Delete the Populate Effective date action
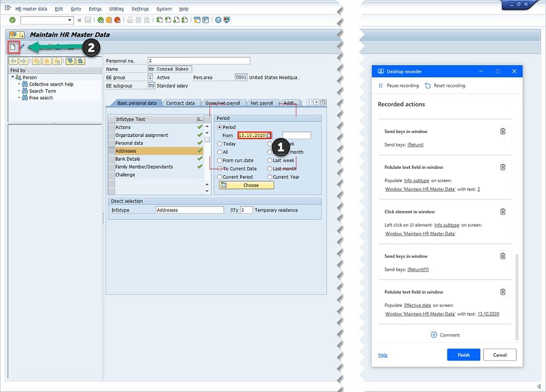Image resolution: width=546 pixels, height=392 pixels. [x=503, y=292]
